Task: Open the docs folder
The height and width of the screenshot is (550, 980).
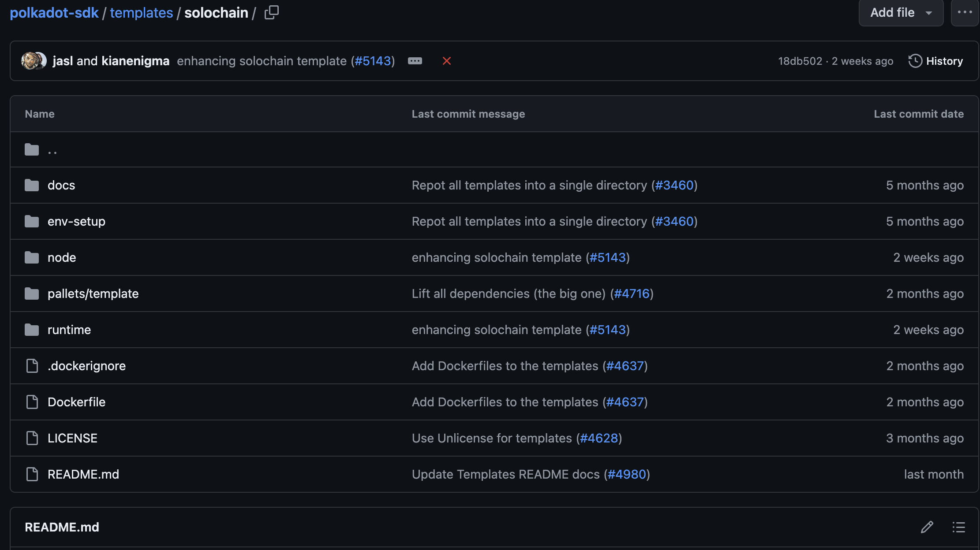Action: click(61, 185)
